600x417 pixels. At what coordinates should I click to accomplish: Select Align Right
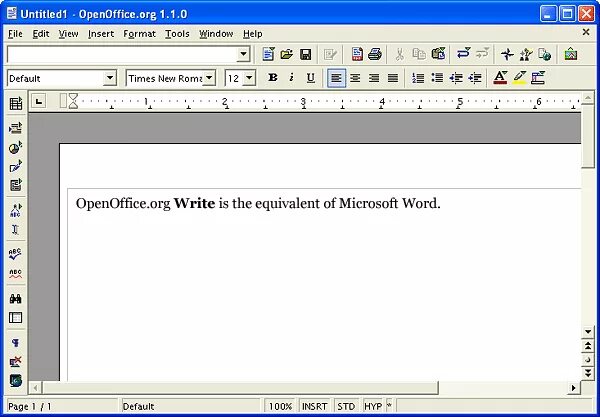pos(374,78)
